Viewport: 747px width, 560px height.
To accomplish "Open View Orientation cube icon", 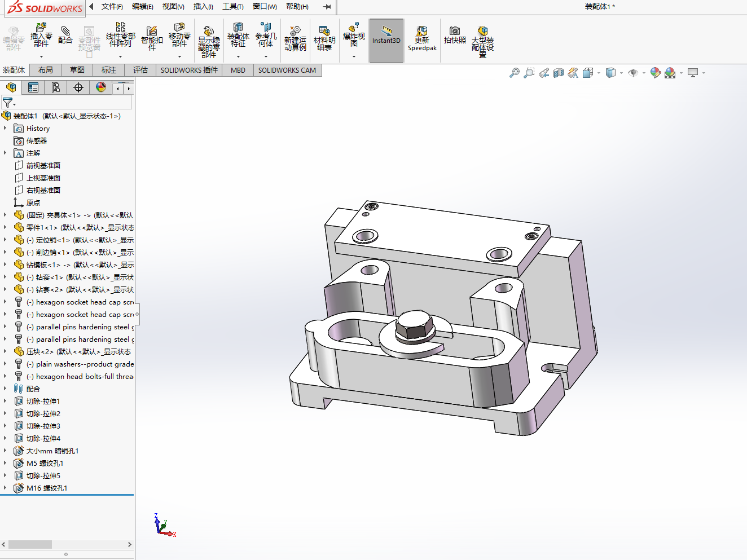I will point(588,73).
